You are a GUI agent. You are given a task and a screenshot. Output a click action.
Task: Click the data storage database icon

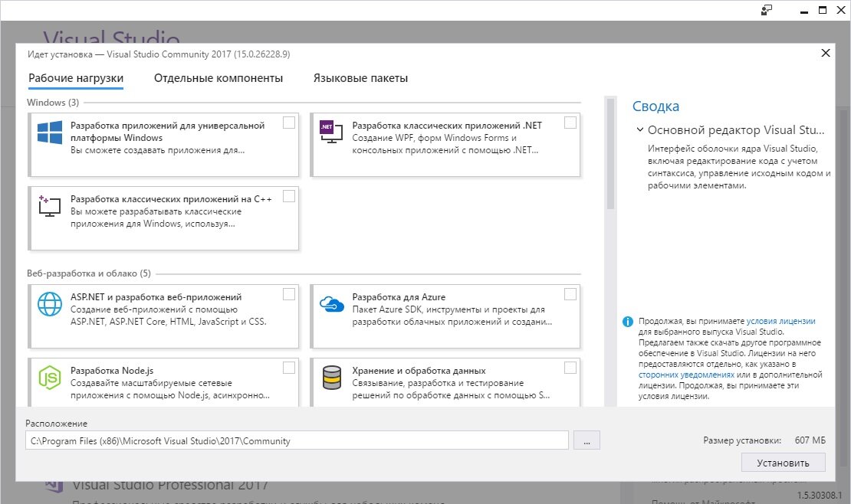(x=332, y=378)
